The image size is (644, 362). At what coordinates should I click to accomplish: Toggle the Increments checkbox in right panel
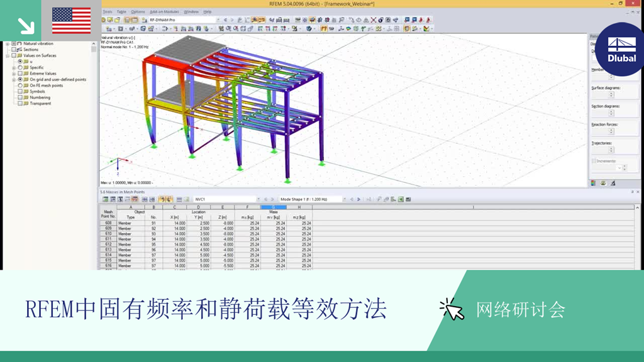click(594, 161)
